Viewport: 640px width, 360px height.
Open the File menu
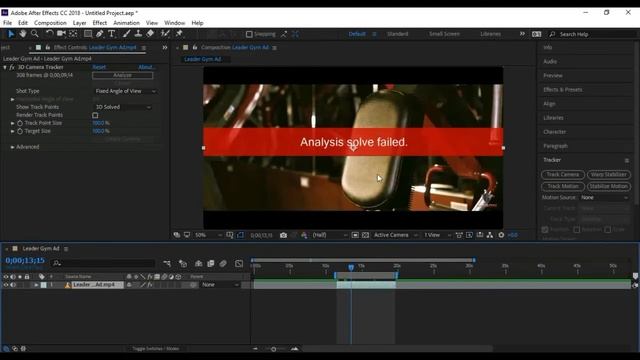tap(7, 23)
